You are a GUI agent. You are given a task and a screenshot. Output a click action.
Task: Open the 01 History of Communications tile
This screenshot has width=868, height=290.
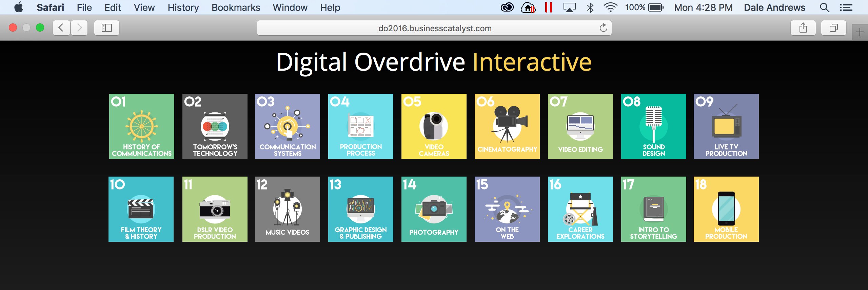click(x=142, y=126)
